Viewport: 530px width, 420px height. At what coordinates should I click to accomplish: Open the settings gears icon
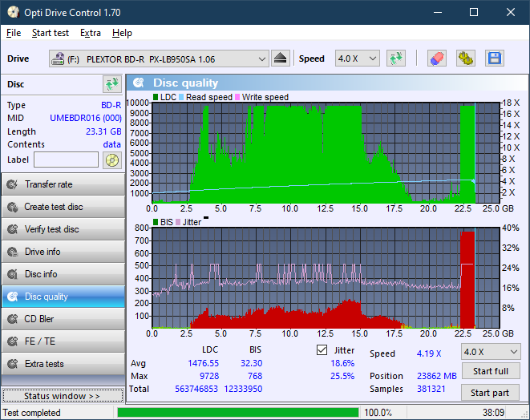[465, 59]
